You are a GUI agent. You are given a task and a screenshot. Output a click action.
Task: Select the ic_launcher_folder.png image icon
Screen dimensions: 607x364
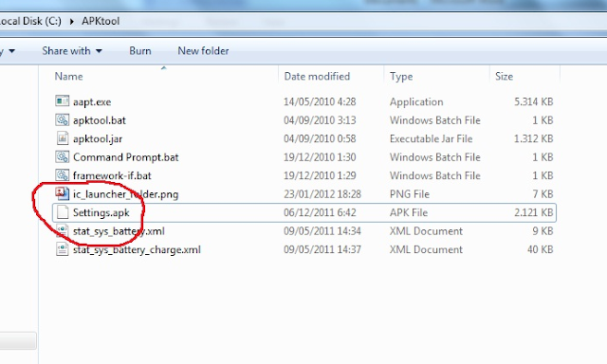click(63, 193)
